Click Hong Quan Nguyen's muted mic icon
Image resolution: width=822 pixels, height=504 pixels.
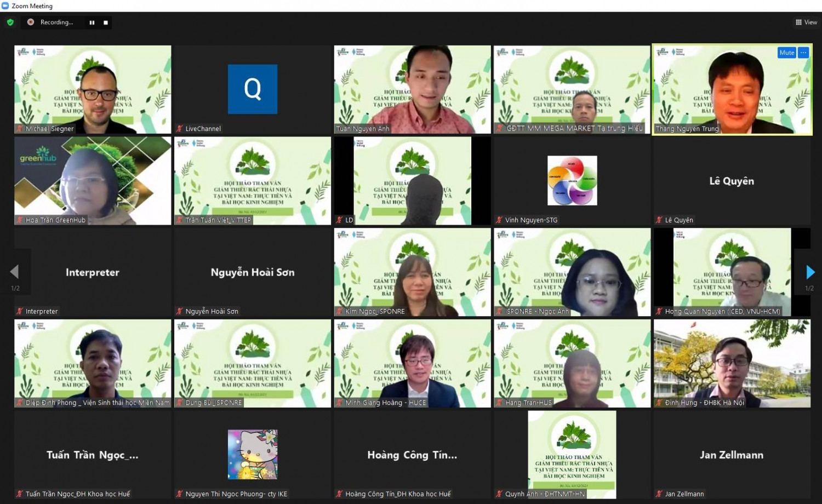pyautogui.click(x=659, y=311)
